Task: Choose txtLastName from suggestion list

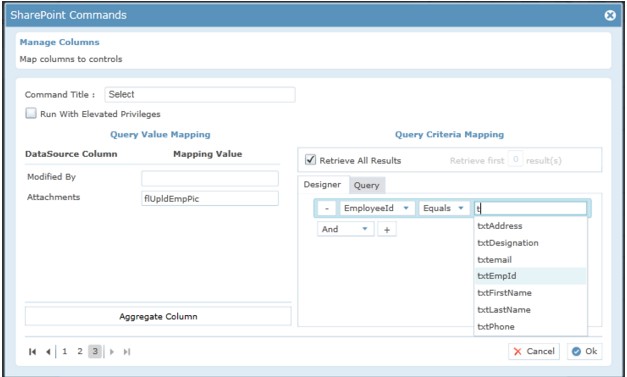Action: pos(530,309)
